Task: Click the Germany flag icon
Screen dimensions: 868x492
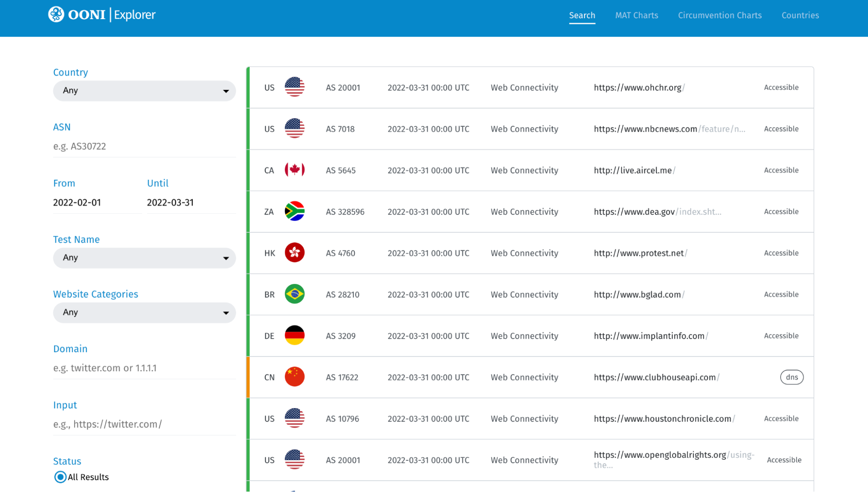Action: coord(294,335)
